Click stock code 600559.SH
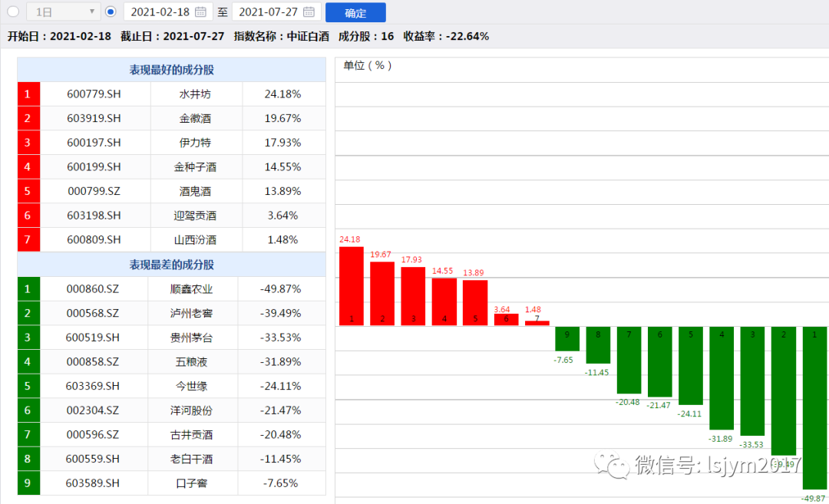This screenshot has height=504, width=829. point(93,459)
